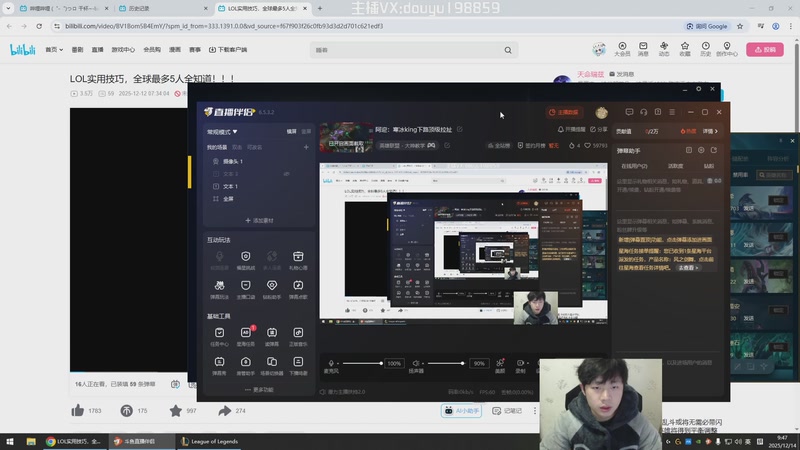Open Bilibili 历史 history icon

click(x=706, y=49)
